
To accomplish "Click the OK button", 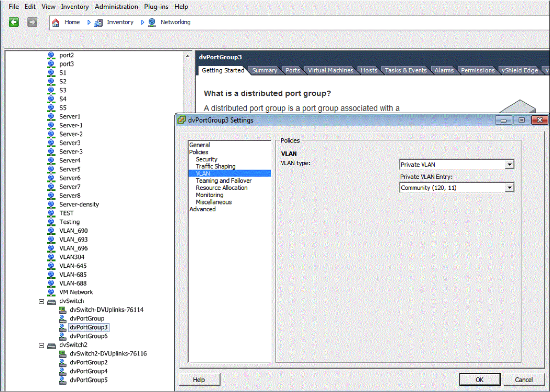I will 480,379.
